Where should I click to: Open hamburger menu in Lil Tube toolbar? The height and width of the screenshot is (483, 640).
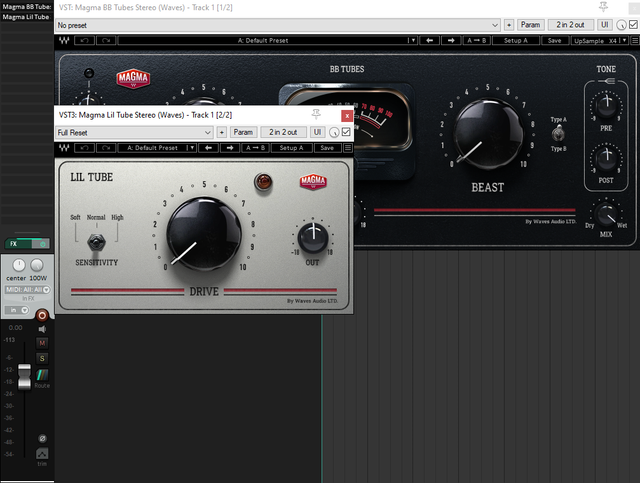click(x=348, y=148)
